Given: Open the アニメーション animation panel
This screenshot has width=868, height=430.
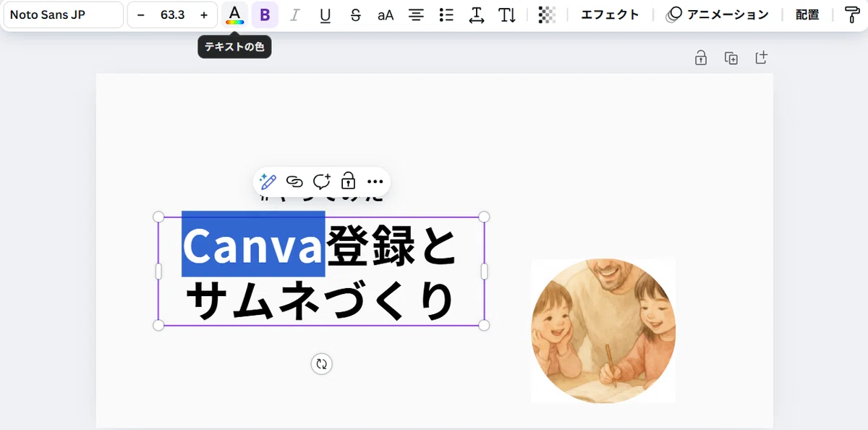Looking at the screenshot, I should click(x=718, y=14).
